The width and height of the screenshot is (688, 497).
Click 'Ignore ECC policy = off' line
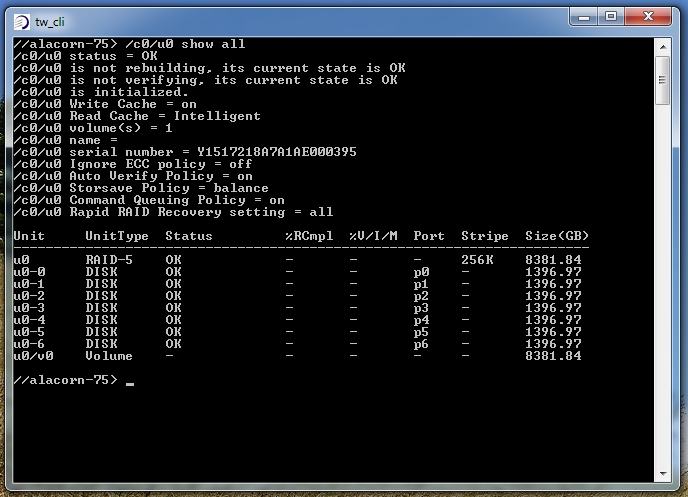tap(133, 164)
